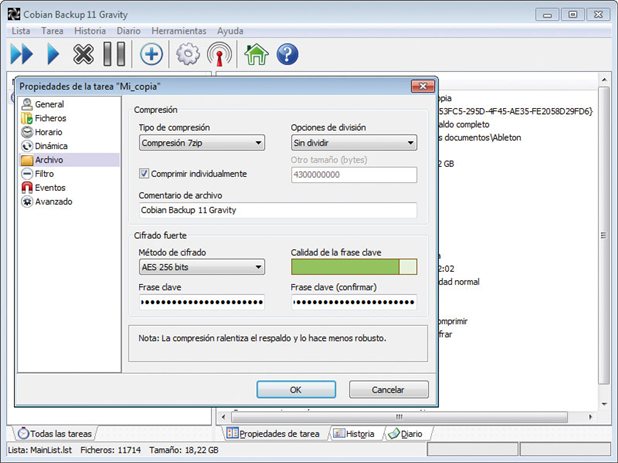Maximize the Cobian Backup window
The width and height of the screenshot is (618, 463).
[573, 15]
